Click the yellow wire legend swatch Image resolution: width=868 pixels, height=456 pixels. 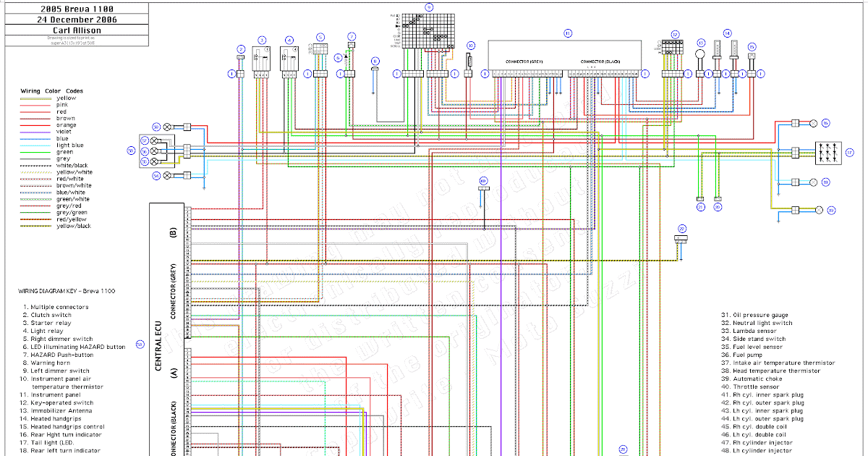click(35, 98)
